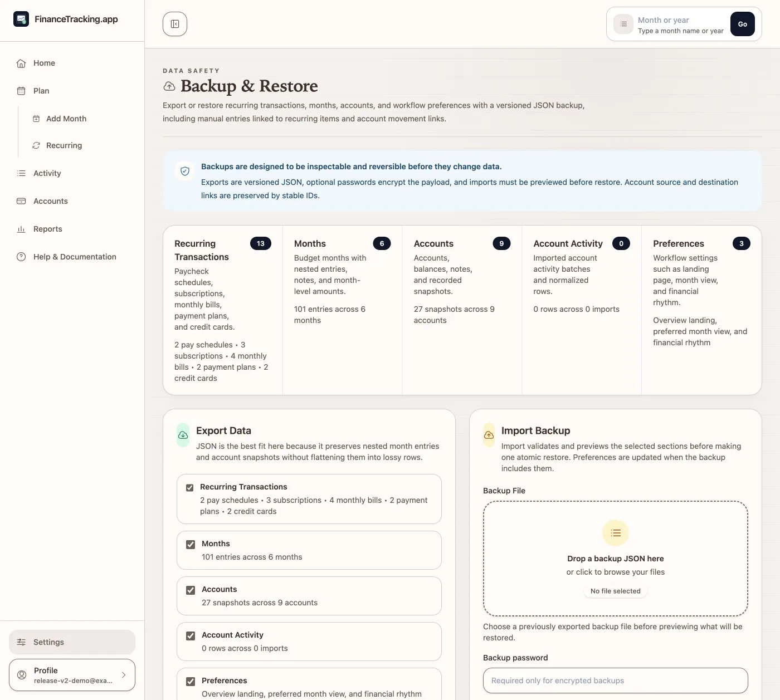Open the Plan section
Screen dimensions: 780x700
click(72, 91)
